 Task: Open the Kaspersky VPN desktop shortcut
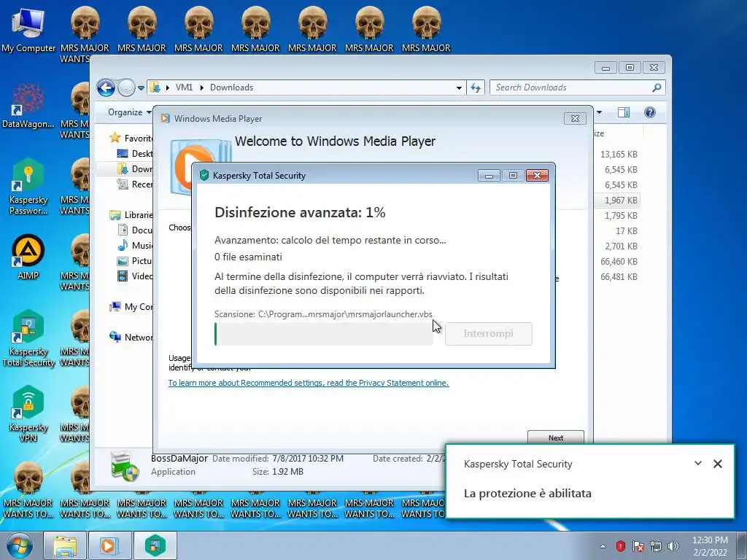[28, 413]
